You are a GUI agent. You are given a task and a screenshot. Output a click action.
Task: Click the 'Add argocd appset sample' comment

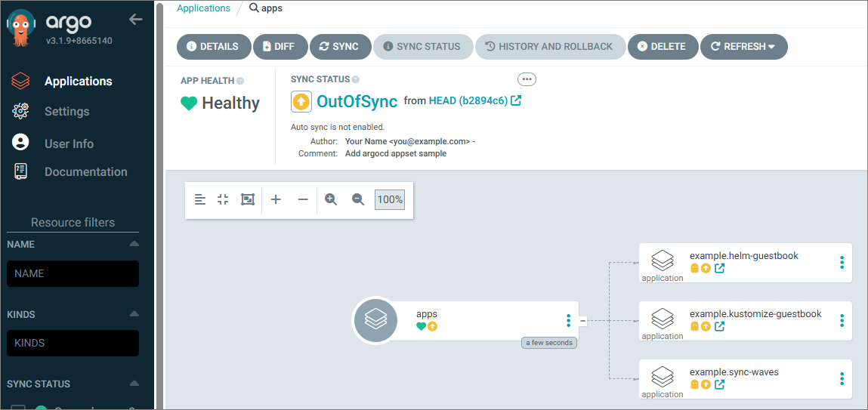(396, 154)
